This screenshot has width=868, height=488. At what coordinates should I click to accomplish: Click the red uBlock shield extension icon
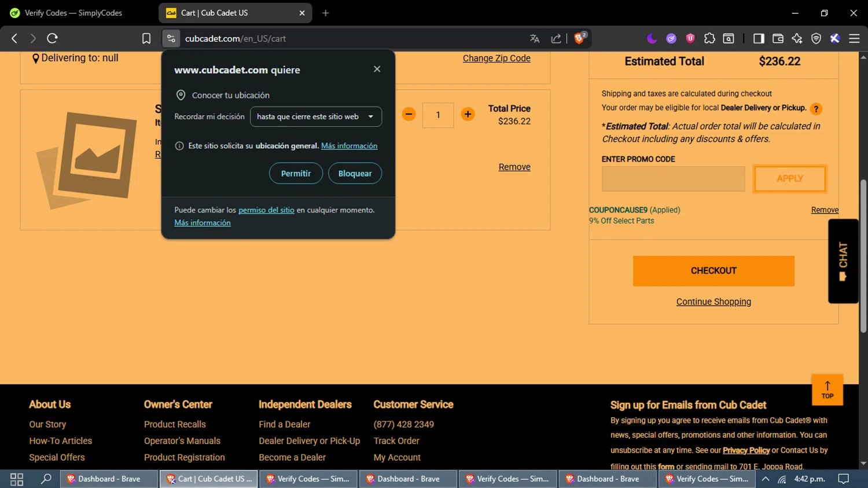point(690,38)
